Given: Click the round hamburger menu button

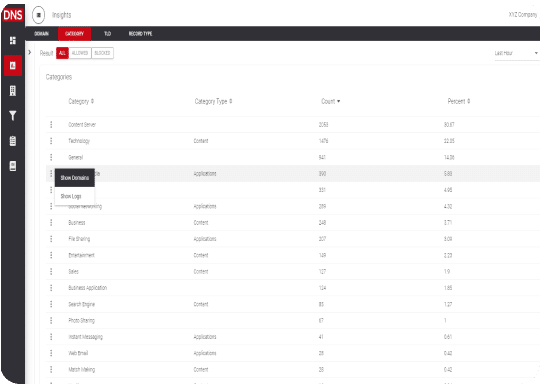Looking at the screenshot, I should pos(39,15).
